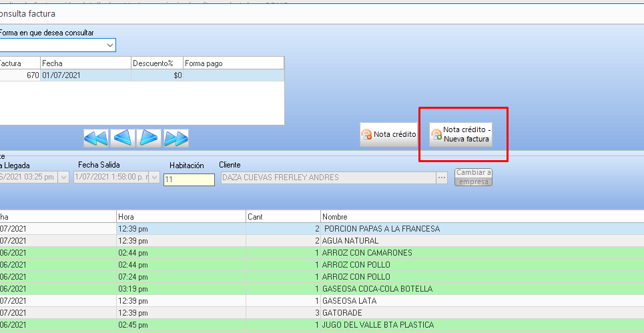This screenshot has height=333, width=644.
Task: Click the previous record arrow button
Action: tap(122, 138)
